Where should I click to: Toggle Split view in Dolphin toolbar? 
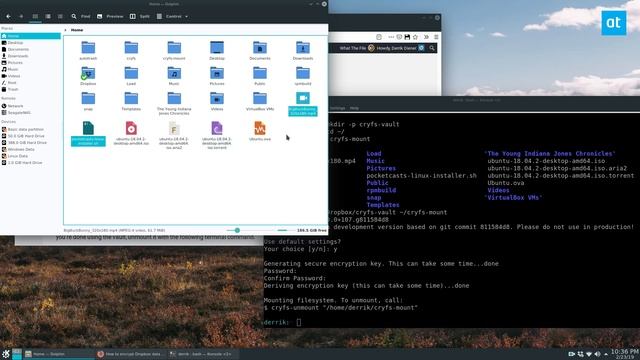pos(140,16)
